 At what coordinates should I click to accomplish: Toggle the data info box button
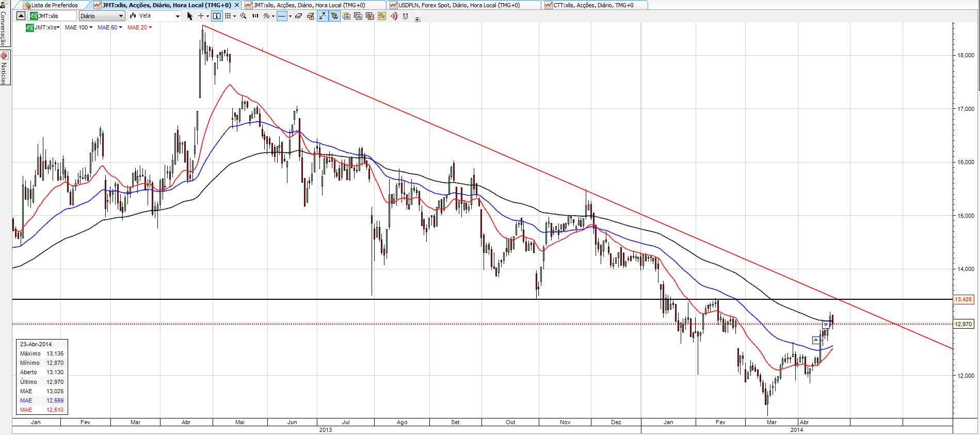pyautogui.click(x=217, y=16)
